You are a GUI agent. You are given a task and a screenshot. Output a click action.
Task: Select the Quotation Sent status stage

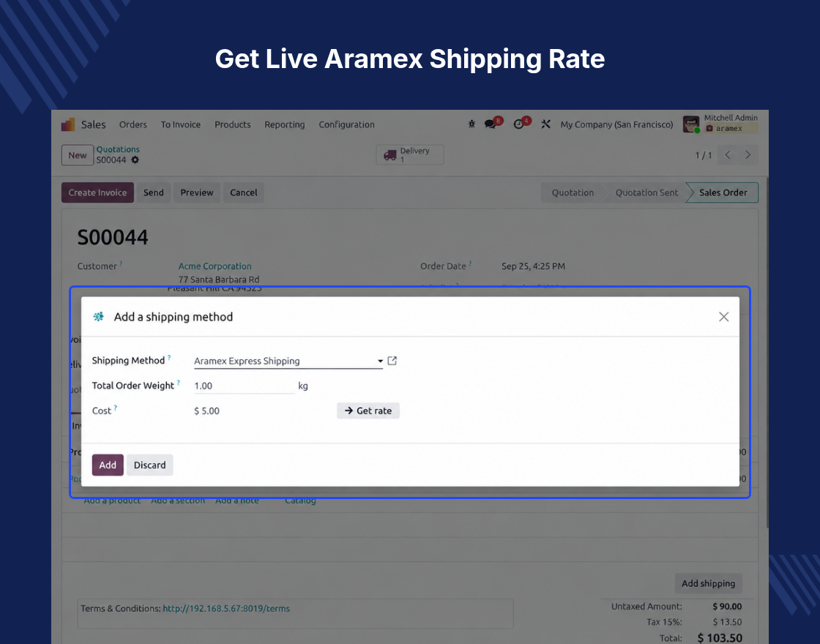point(646,192)
